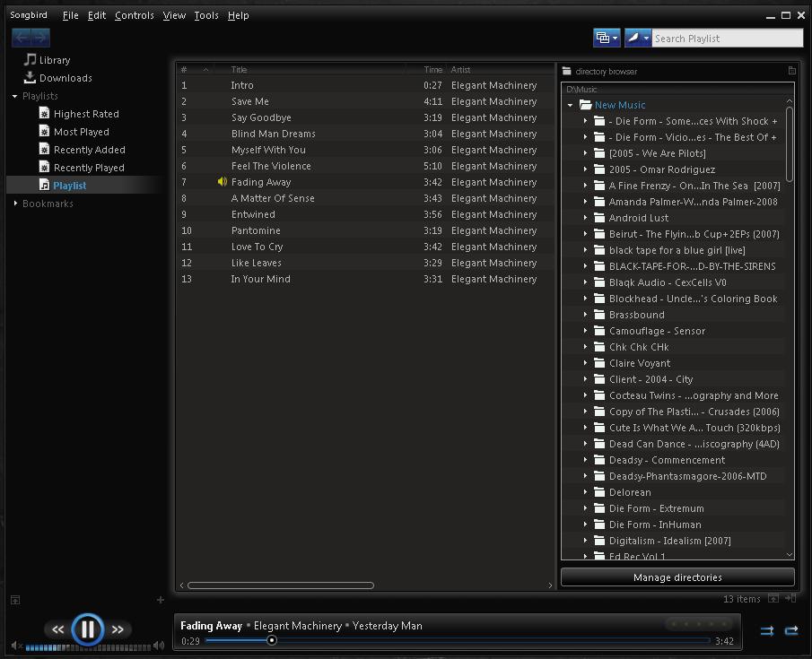Open the search engine dropdown arrow
This screenshot has height=659, width=812.
646,39
